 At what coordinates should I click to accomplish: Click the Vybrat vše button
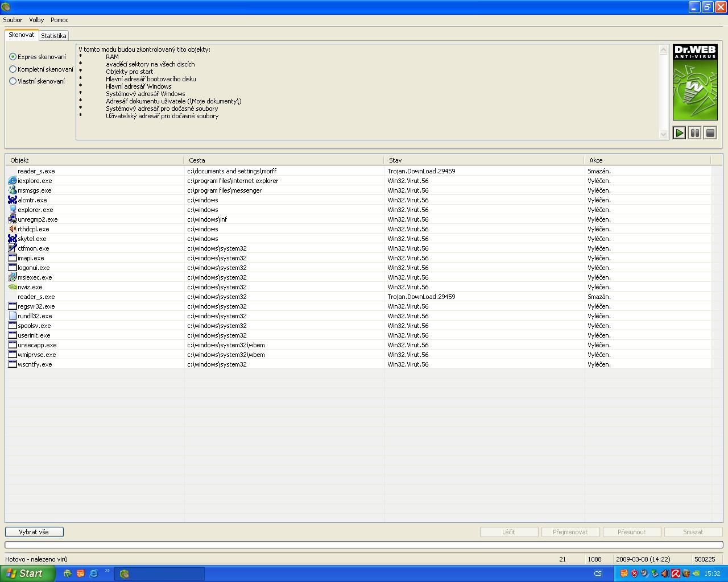pos(34,532)
